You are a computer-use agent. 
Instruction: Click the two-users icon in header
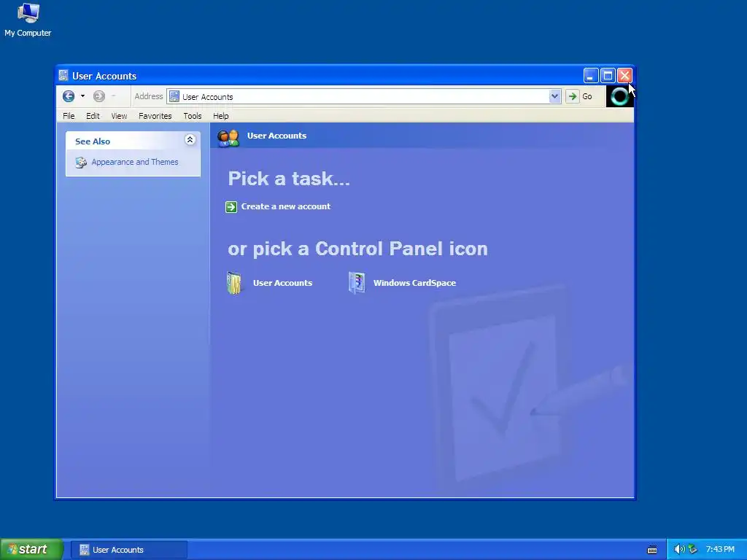(228, 138)
